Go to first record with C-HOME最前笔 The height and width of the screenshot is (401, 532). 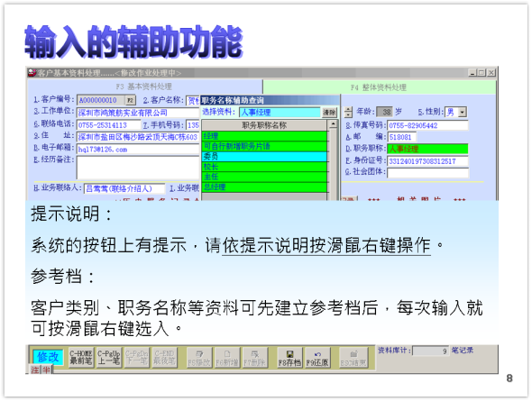tap(81, 358)
